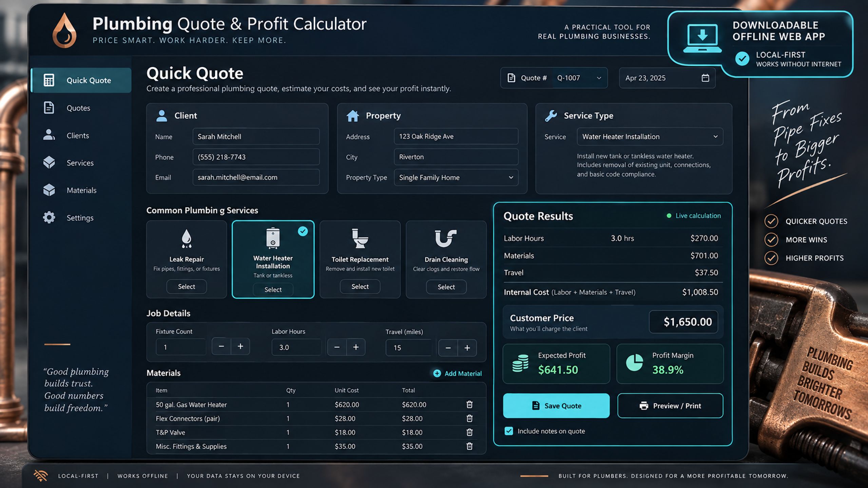
Task: Click the Expected Profit coins icon
Action: (x=520, y=363)
